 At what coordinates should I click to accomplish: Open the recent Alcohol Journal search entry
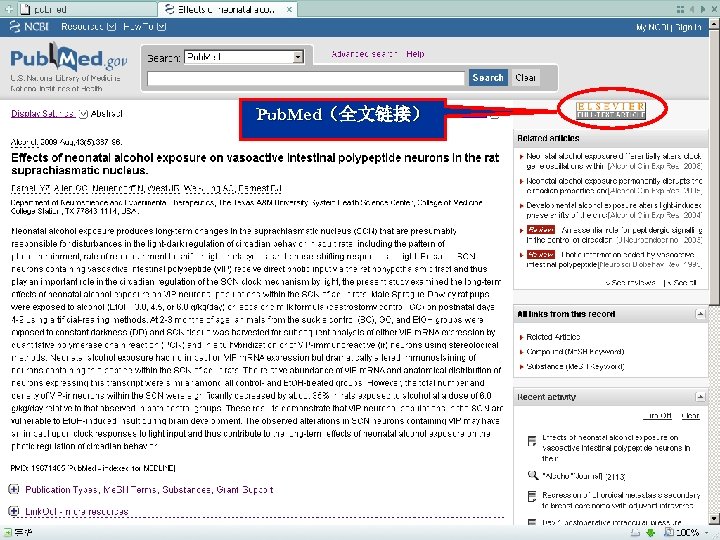coord(584,477)
